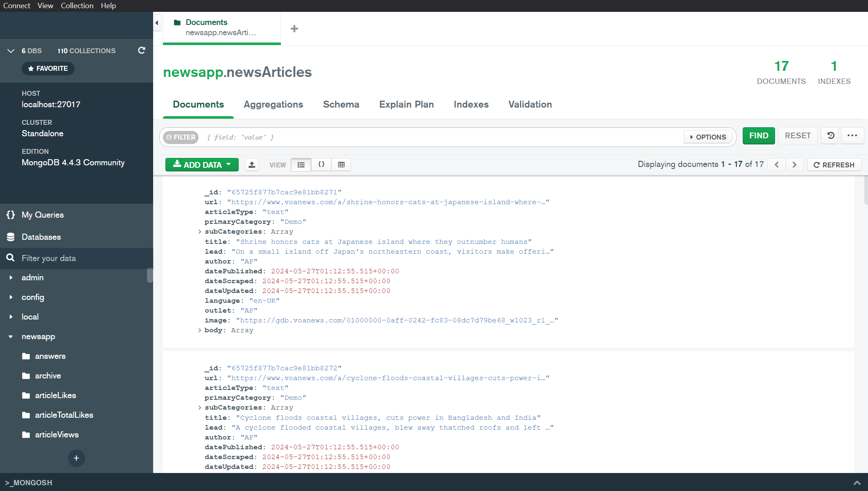
Task: Click the filter query input field
Action: (x=442, y=137)
